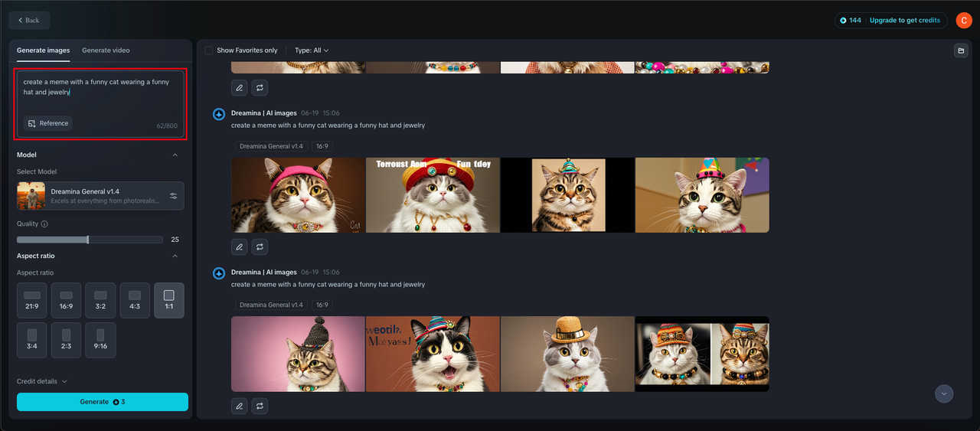Click the Select Model label
This screenshot has height=431, width=980.
tap(37, 171)
